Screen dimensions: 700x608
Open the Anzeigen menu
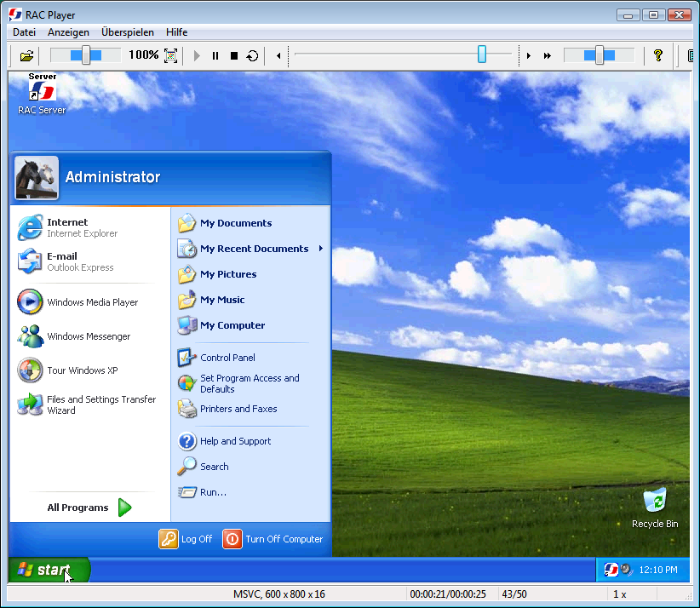click(68, 32)
